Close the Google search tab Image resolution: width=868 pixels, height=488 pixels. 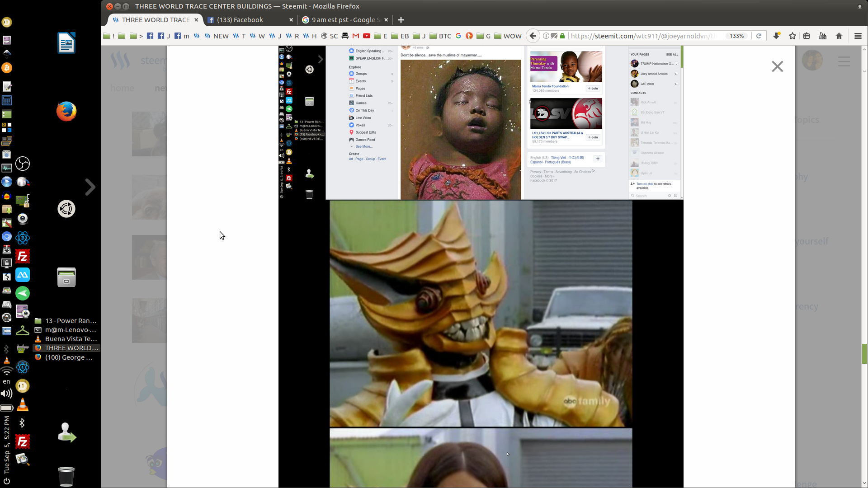[386, 20]
